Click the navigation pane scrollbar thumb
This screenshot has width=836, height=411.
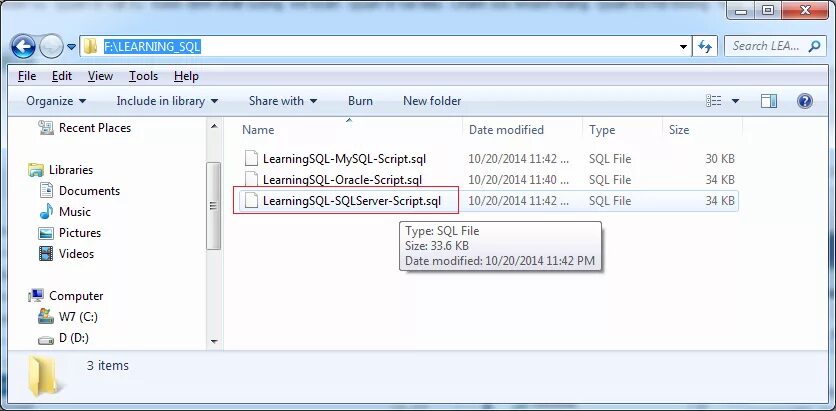[214, 206]
